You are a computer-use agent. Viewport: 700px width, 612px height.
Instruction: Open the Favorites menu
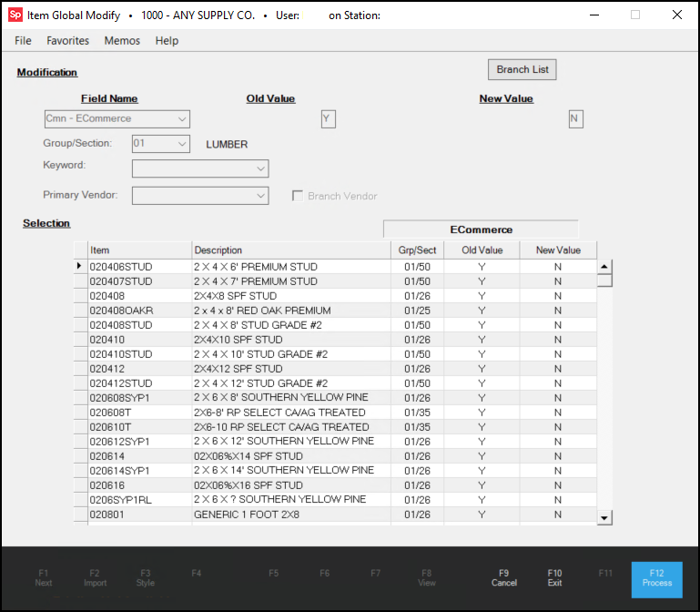[x=68, y=41]
